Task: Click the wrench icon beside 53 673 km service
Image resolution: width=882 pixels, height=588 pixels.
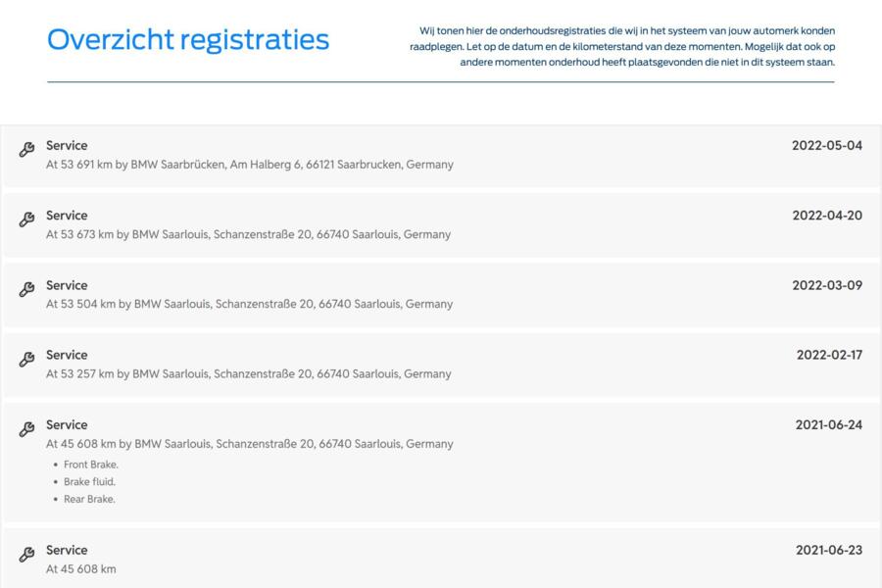Action: 26,219
